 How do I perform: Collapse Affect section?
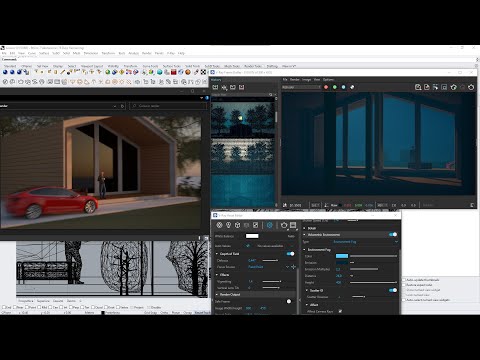click(x=307, y=305)
